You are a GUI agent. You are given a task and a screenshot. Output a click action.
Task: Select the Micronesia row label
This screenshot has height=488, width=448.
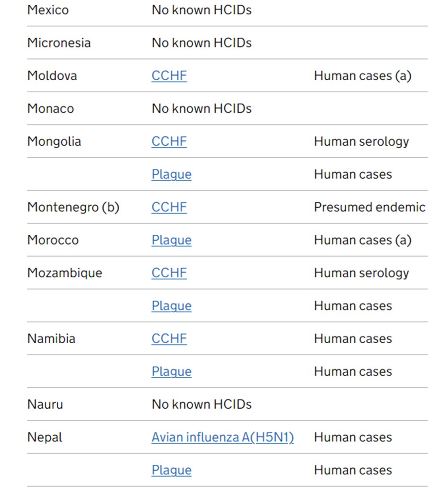tap(59, 43)
